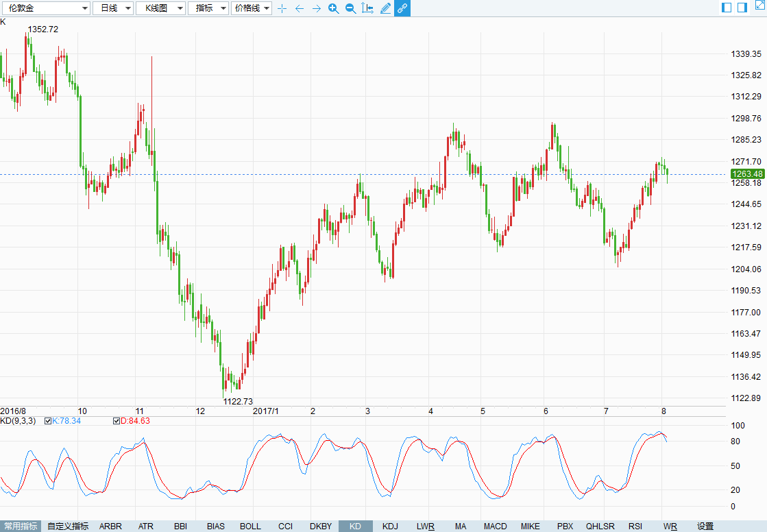The image size is (767, 532).
Task: Expand the chart to fullscreen
Action: pyautogui.click(x=761, y=5)
